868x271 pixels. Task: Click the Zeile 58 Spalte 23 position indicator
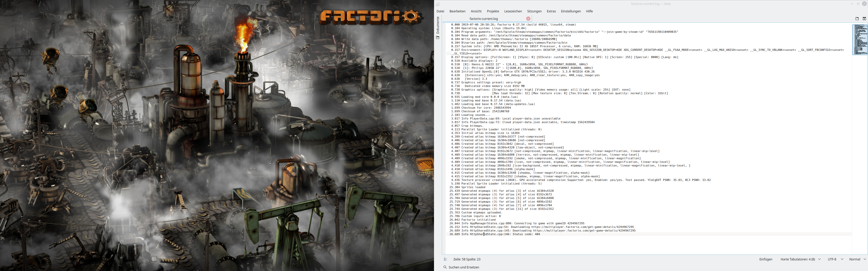click(x=467, y=259)
